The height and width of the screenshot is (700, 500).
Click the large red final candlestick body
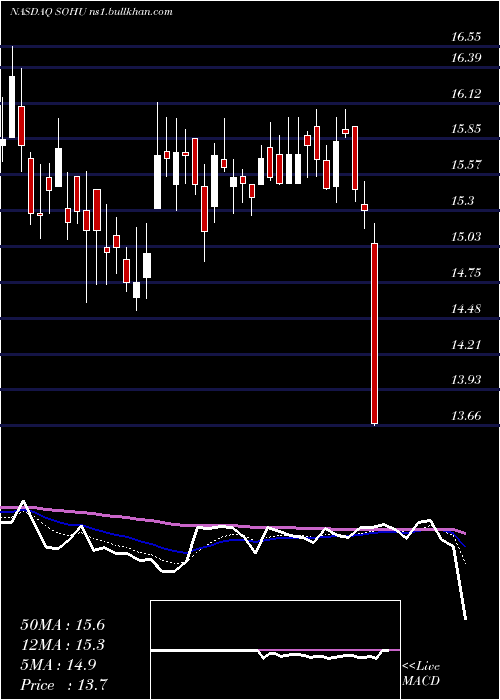click(x=375, y=333)
